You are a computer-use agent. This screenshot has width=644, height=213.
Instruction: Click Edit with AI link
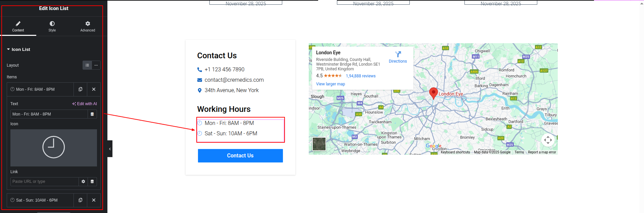[85, 104]
